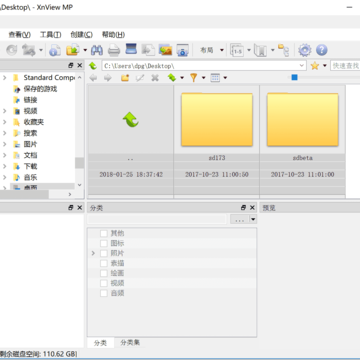Close the 分类 panel

pos(252,208)
